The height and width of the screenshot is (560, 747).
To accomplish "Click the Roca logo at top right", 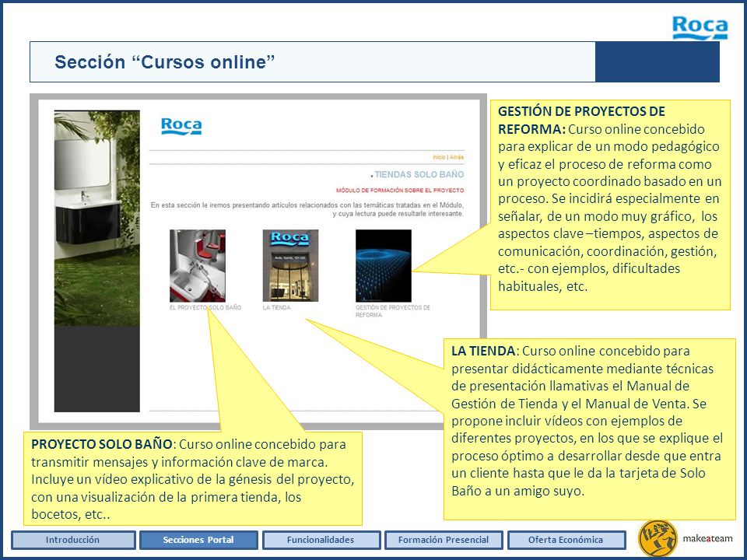I will pos(700,28).
